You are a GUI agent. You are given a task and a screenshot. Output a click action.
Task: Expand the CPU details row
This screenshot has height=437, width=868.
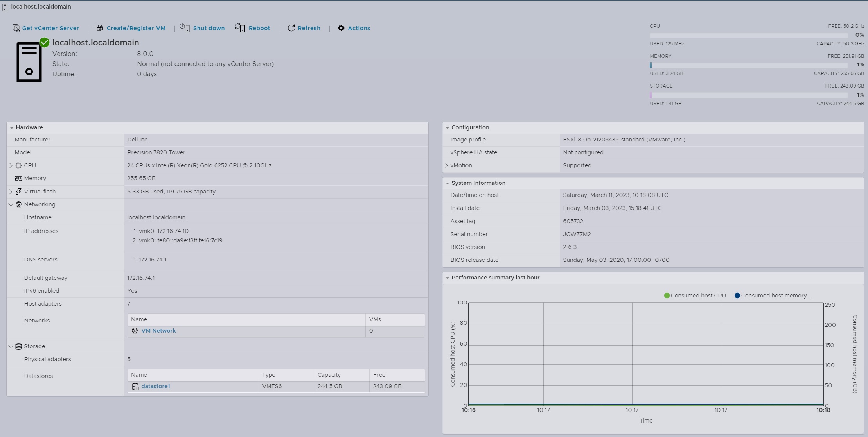click(x=11, y=165)
